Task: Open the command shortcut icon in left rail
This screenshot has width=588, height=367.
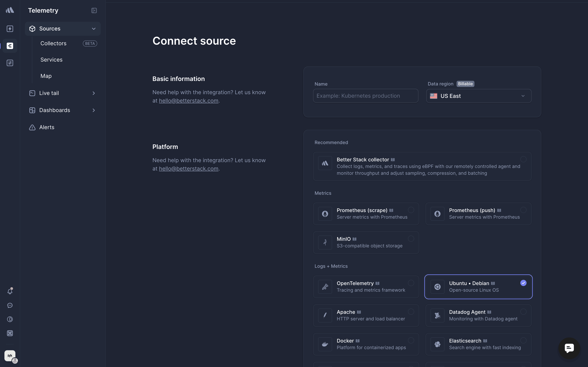Action: pyautogui.click(x=10, y=333)
